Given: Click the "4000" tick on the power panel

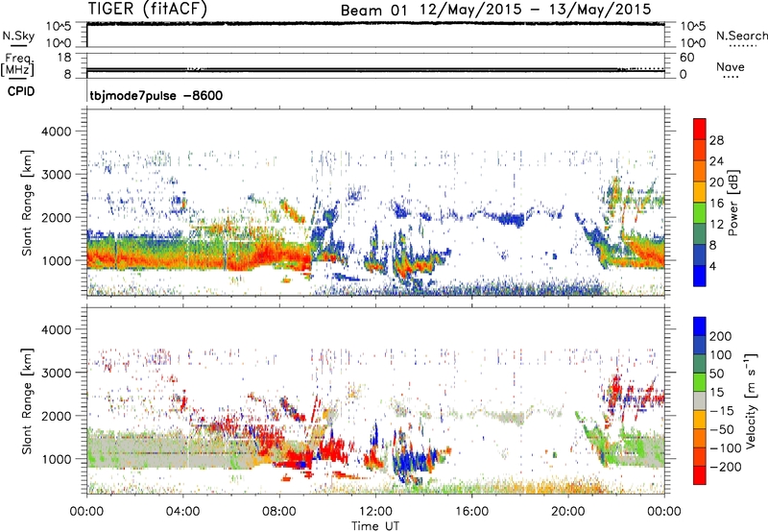Looking at the screenshot, I should coord(56,132).
